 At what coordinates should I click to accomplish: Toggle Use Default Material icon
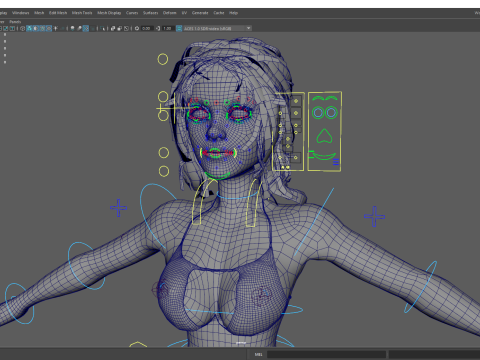pyautogui.click(x=36, y=28)
